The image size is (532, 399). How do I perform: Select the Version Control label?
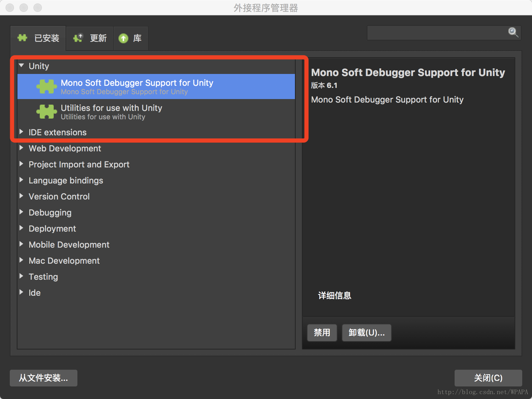click(59, 196)
